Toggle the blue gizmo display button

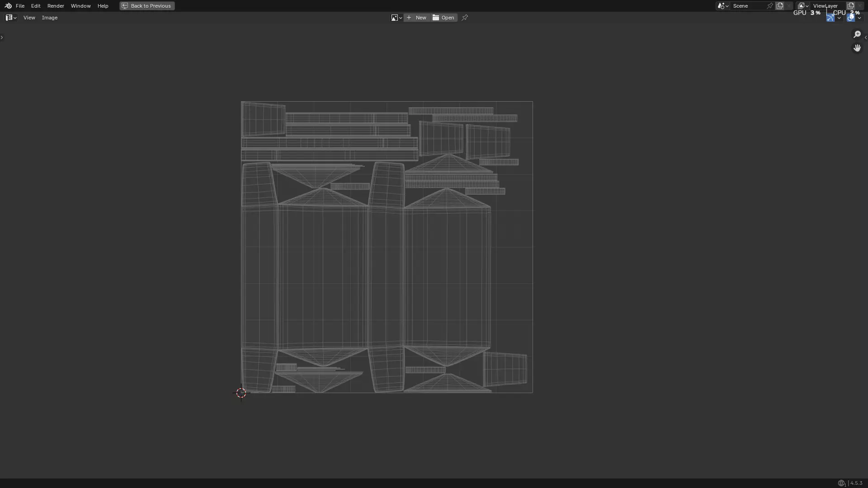[830, 18]
